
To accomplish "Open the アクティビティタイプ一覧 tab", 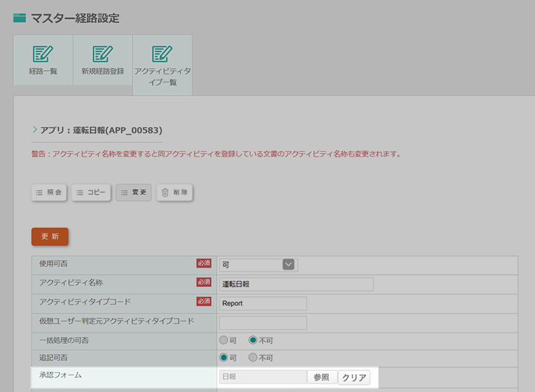I will (x=163, y=65).
